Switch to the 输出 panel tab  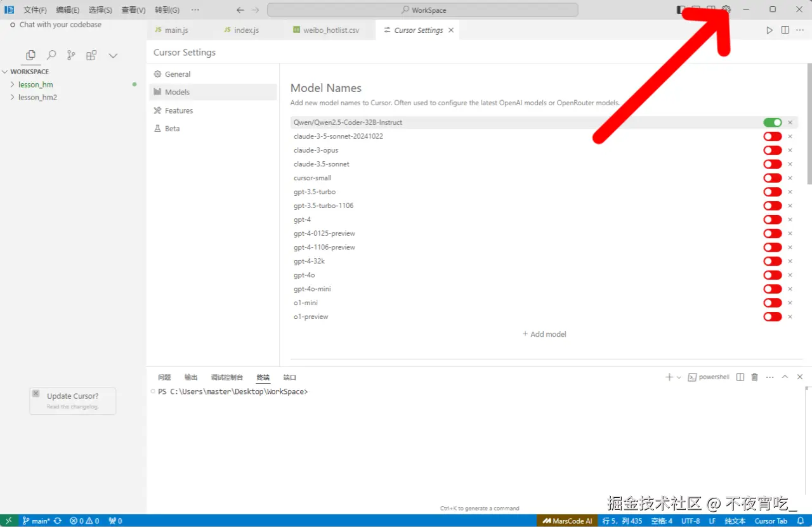coord(191,377)
